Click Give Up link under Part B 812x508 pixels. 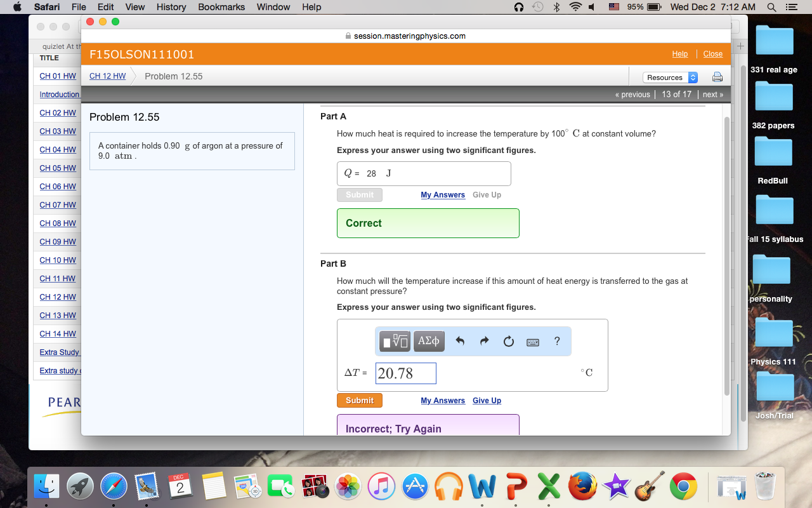click(x=487, y=401)
